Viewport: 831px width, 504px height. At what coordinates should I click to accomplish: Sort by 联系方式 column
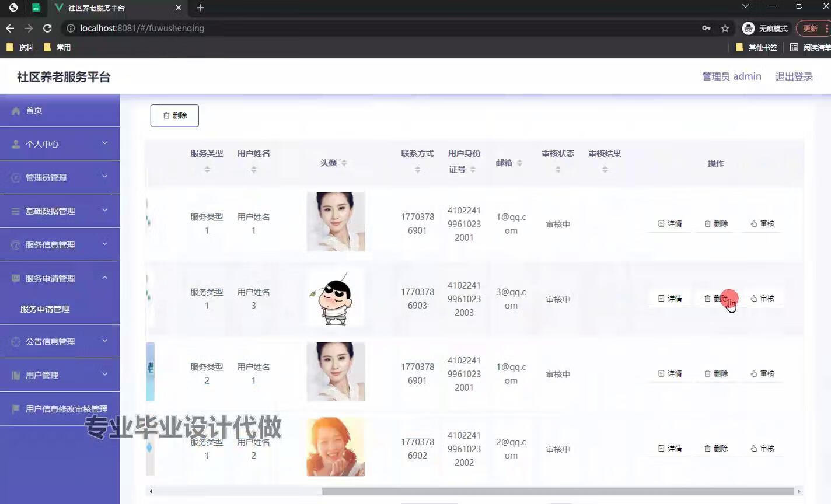coord(417,169)
